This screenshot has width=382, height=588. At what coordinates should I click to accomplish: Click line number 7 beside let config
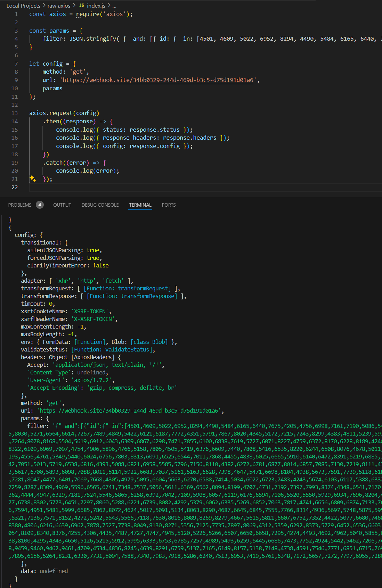click(16, 64)
